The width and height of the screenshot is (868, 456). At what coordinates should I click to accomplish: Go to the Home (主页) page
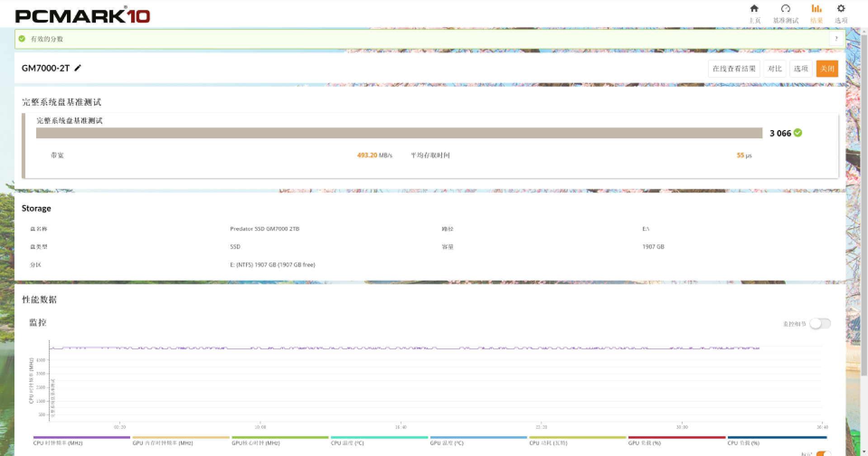[x=754, y=14]
